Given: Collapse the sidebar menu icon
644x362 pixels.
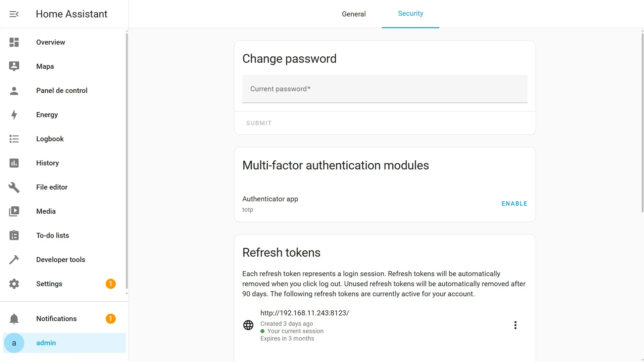Looking at the screenshot, I should [14, 14].
